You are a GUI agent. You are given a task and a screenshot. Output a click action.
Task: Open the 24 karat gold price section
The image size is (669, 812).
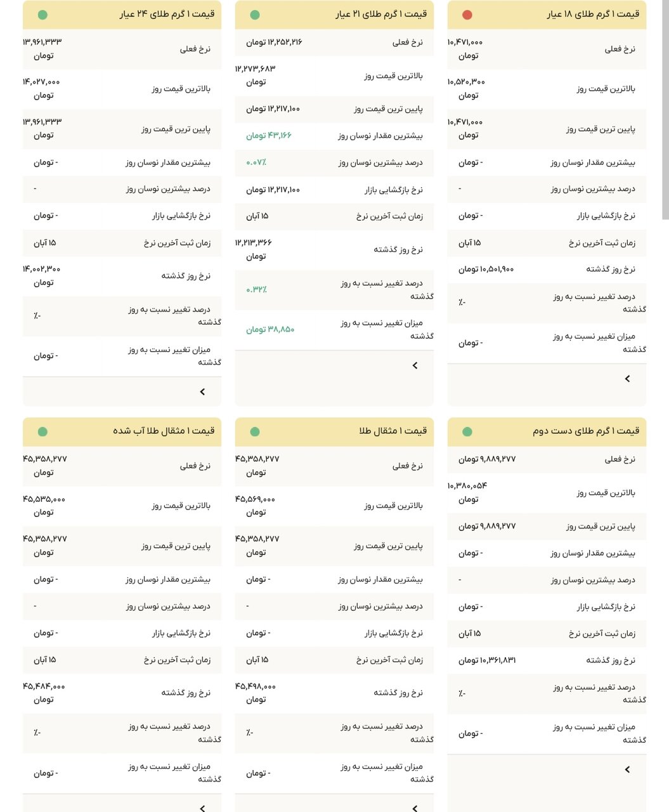[x=202, y=391]
